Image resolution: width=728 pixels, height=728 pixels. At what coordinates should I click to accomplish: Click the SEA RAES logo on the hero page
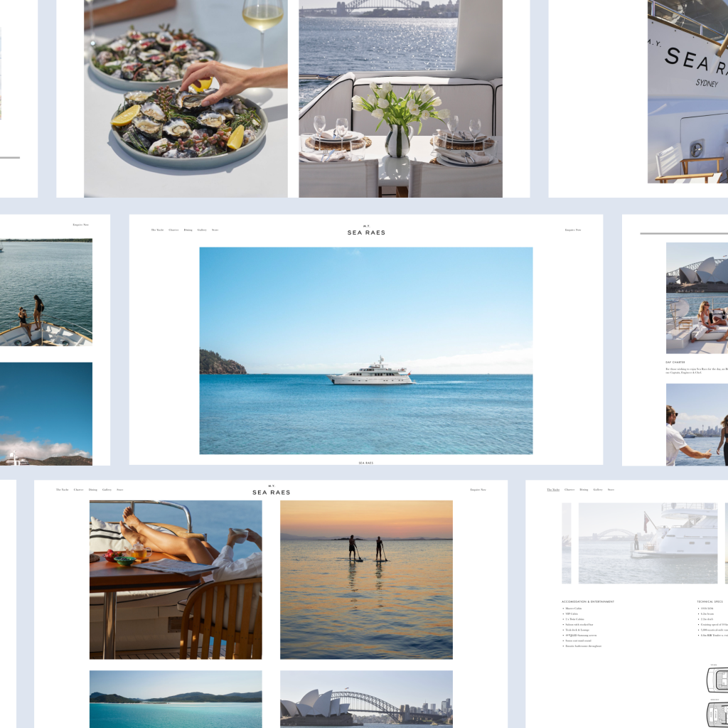pyautogui.click(x=366, y=230)
